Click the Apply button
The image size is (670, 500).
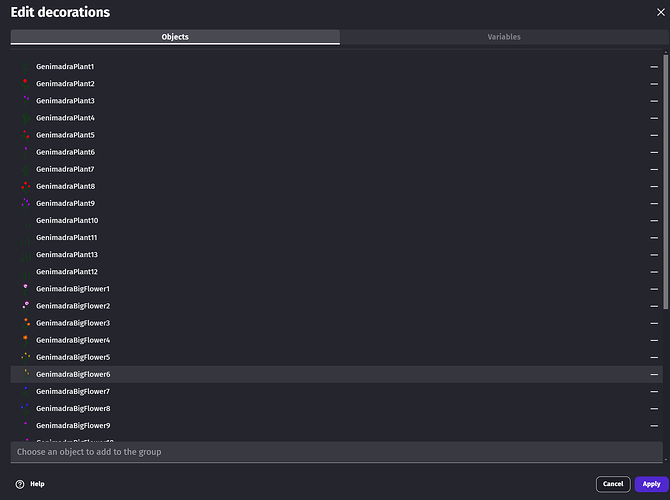click(651, 484)
